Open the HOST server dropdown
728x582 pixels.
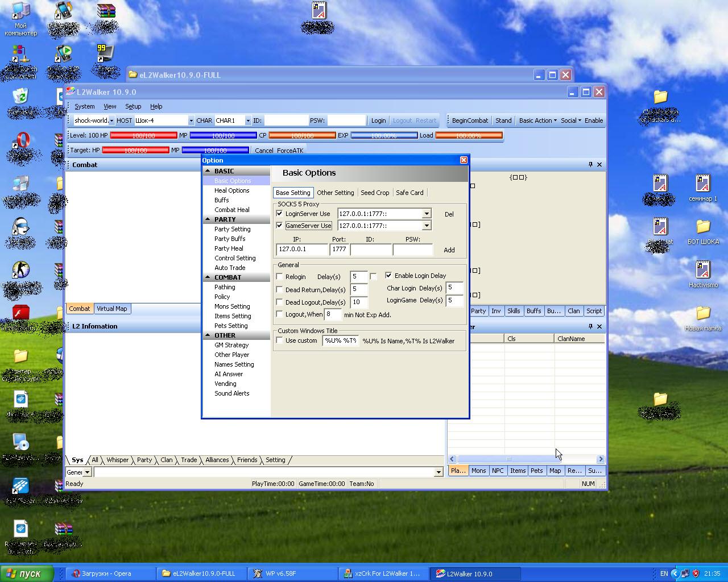coord(191,120)
